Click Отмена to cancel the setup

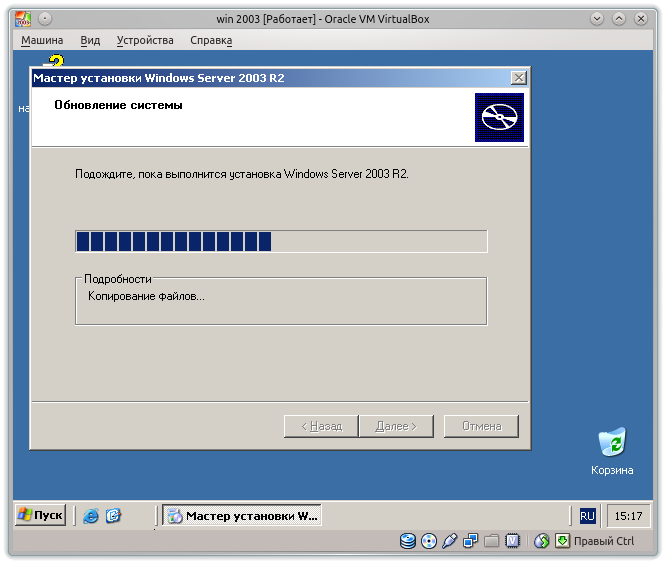click(481, 426)
